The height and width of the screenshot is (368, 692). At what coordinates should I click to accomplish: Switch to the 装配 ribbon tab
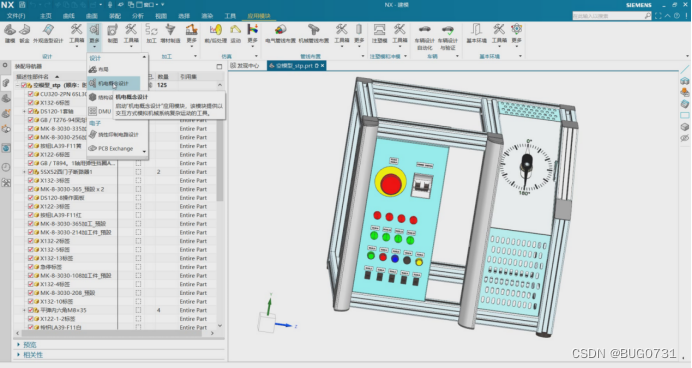coord(115,16)
